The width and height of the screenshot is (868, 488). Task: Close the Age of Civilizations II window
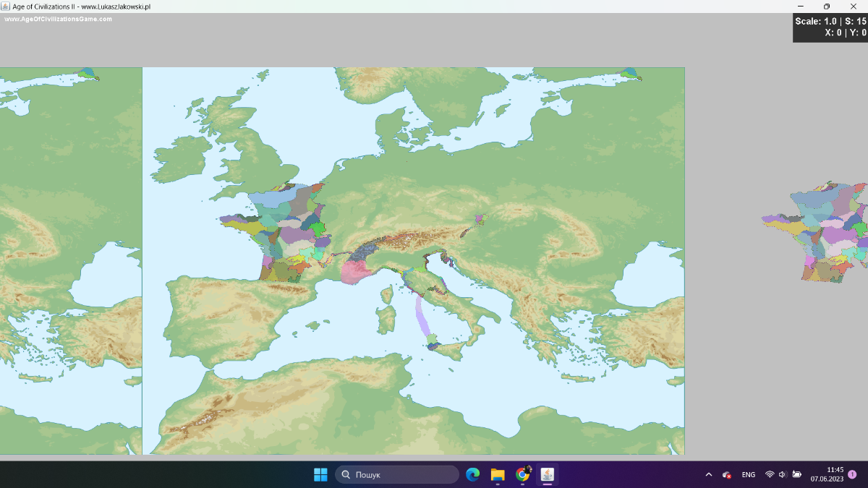853,7
